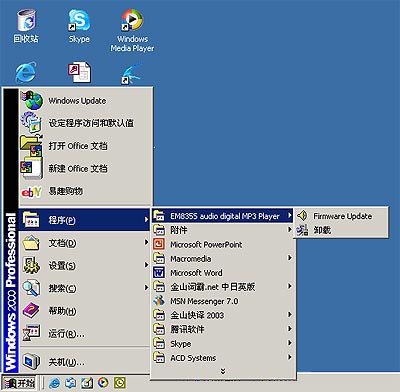The height and width of the screenshot is (392, 400).
Task: Click the 卸载 uninstall icon
Action: (x=303, y=230)
